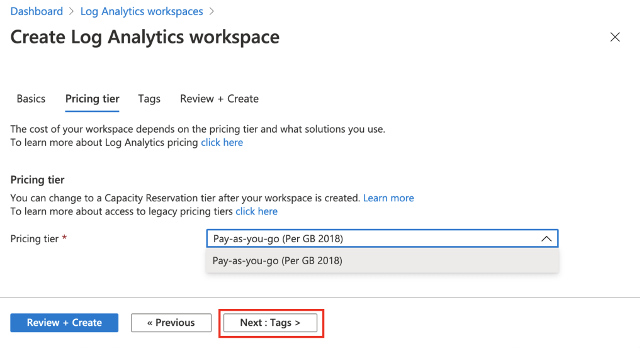Screen dimensions: 644x351
Task: Switch to the Basics tab
Action: [31, 99]
